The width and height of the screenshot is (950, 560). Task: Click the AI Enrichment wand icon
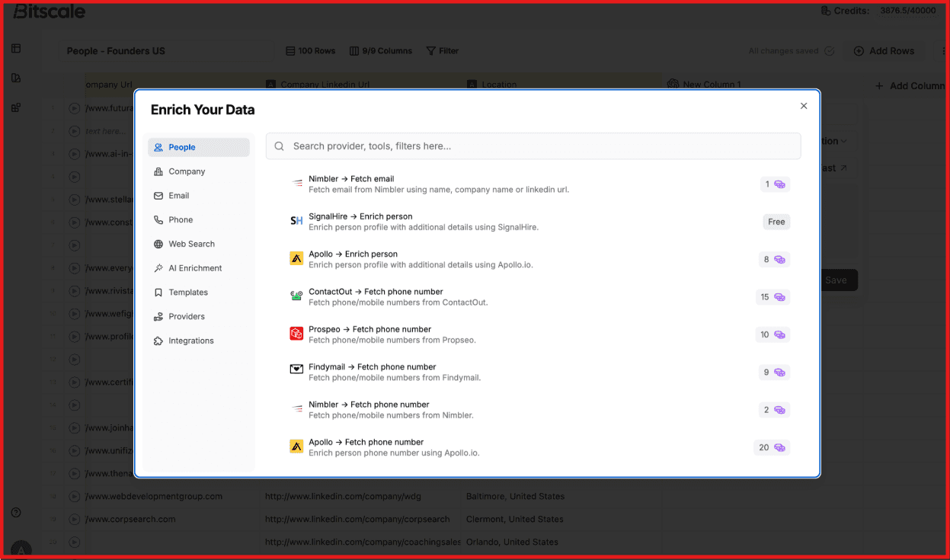[158, 268]
